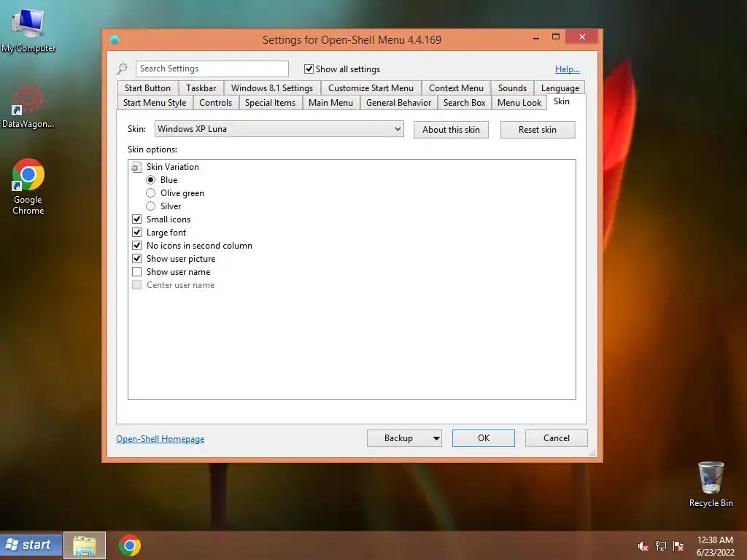This screenshot has height=560, width=747.
Task: Click the Reset skin button
Action: click(x=538, y=130)
